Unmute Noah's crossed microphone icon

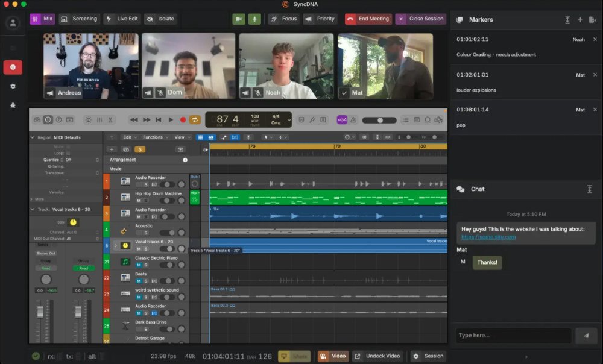[x=257, y=93]
